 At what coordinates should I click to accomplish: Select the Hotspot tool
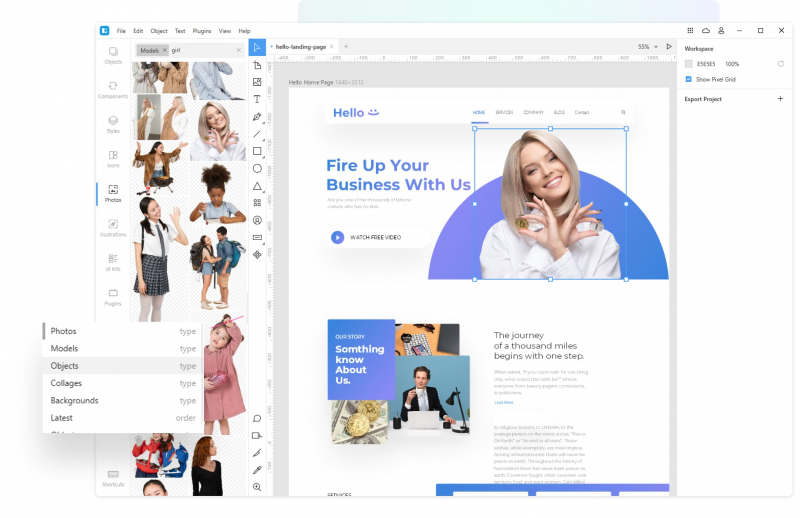[257, 435]
